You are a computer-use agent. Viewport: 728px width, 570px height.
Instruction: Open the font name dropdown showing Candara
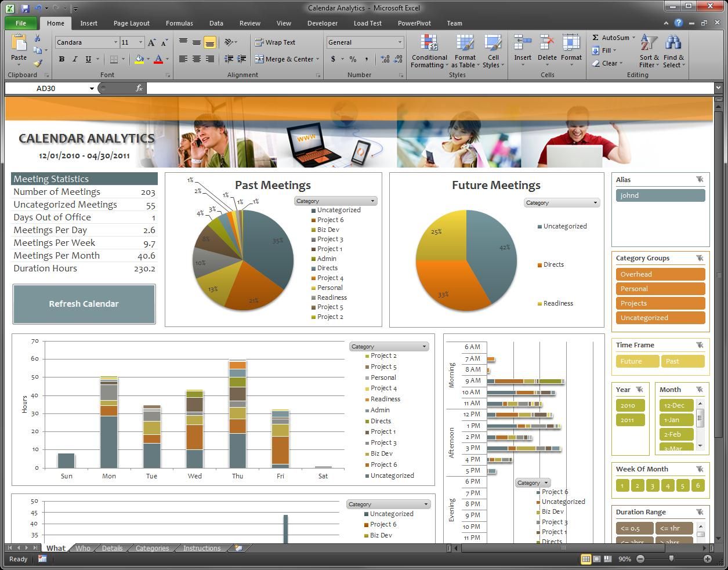115,42
